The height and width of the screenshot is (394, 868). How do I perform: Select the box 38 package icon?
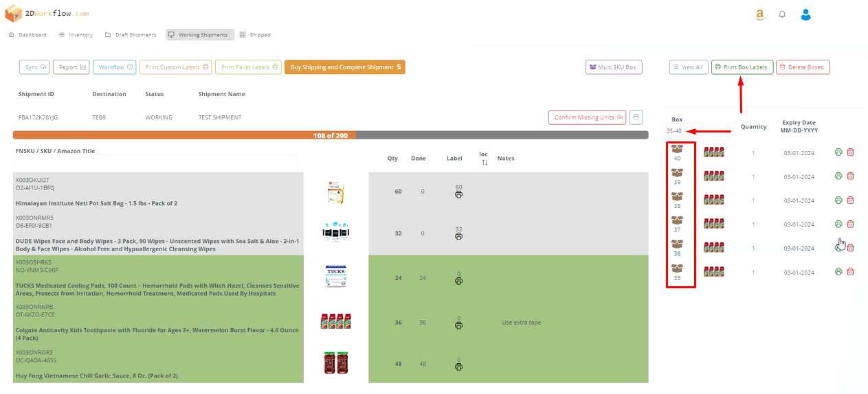click(677, 196)
